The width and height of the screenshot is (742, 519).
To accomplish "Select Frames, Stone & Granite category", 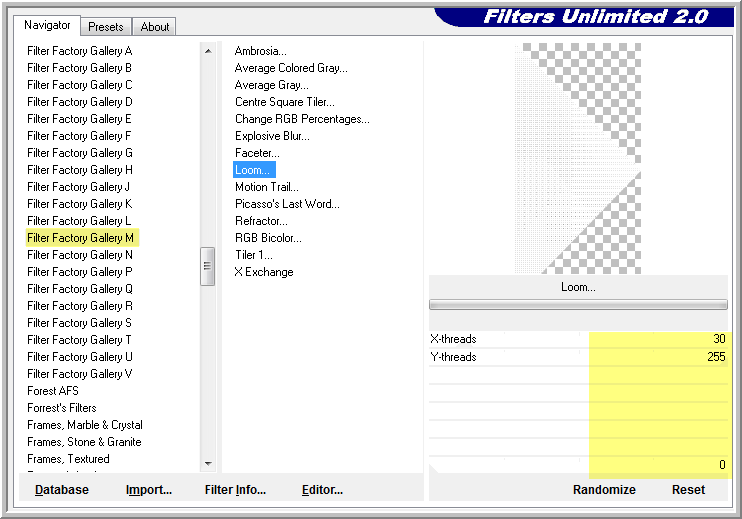I will pyautogui.click(x=84, y=442).
